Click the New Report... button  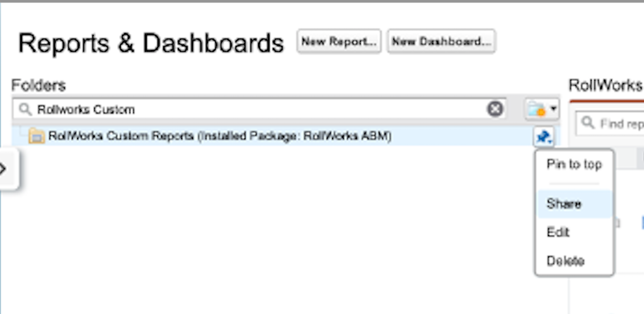[339, 42]
